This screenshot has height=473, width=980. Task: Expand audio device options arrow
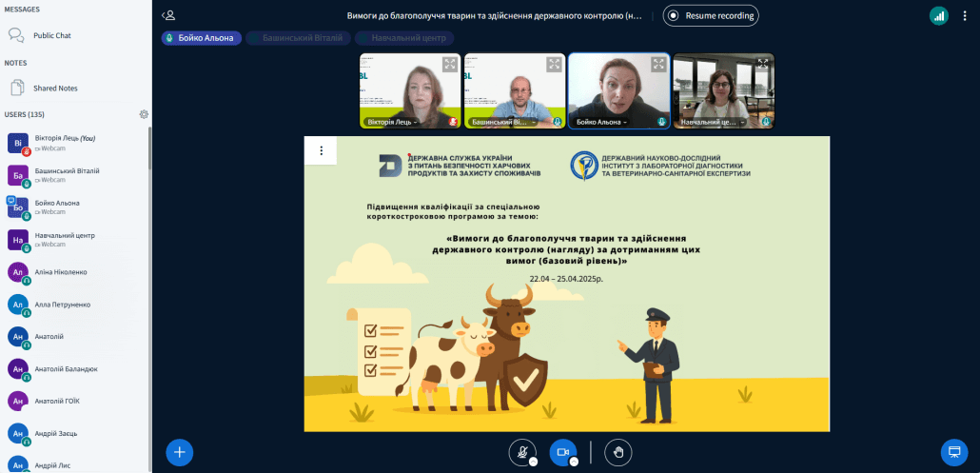pos(534,462)
